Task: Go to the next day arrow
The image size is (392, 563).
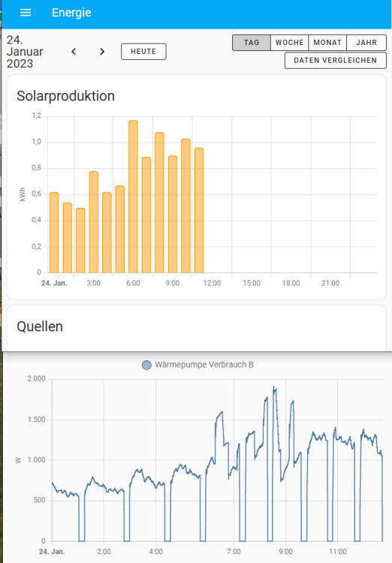Action: pyautogui.click(x=102, y=52)
